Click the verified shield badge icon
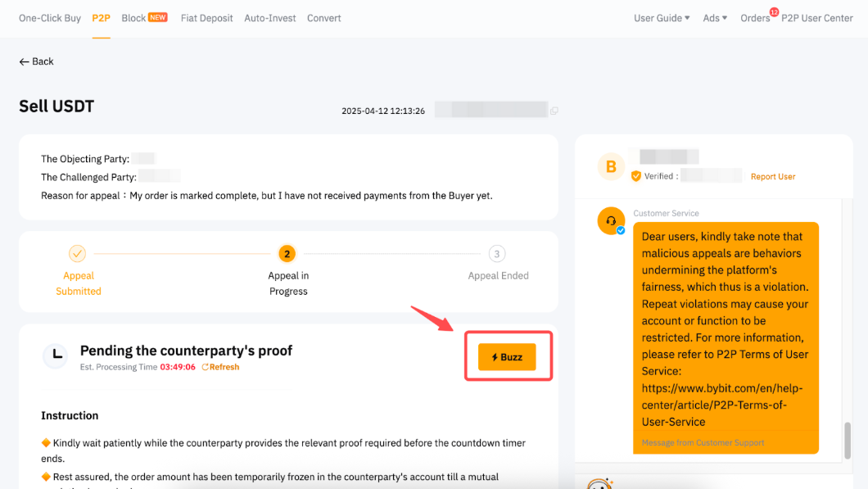 (x=636, y=176)
